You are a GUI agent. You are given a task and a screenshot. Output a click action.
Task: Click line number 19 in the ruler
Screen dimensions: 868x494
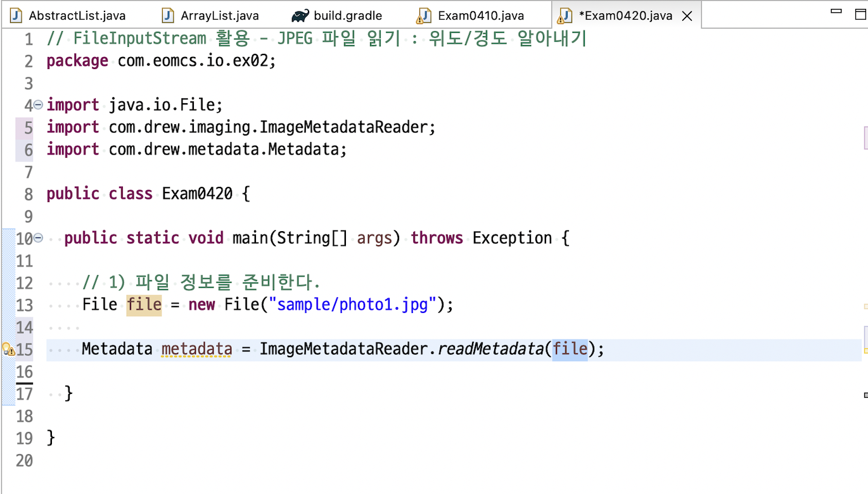click(x=25, y=438)
